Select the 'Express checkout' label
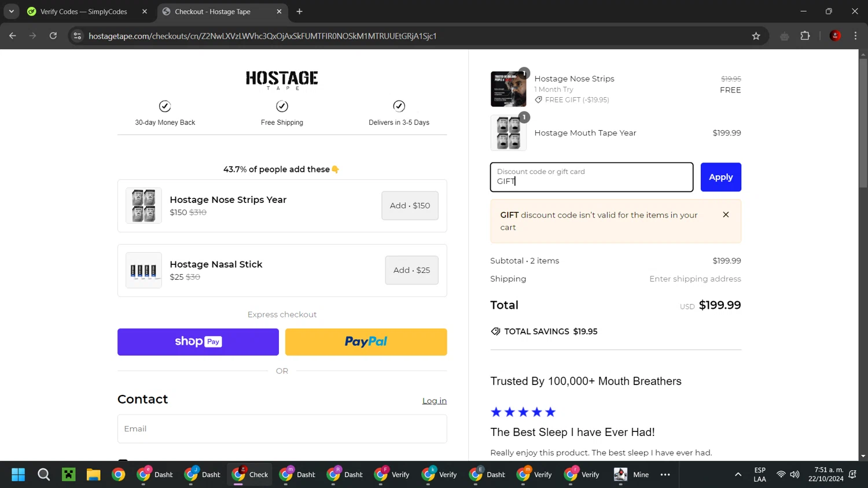The image size is (868, 488). (282, 315)
